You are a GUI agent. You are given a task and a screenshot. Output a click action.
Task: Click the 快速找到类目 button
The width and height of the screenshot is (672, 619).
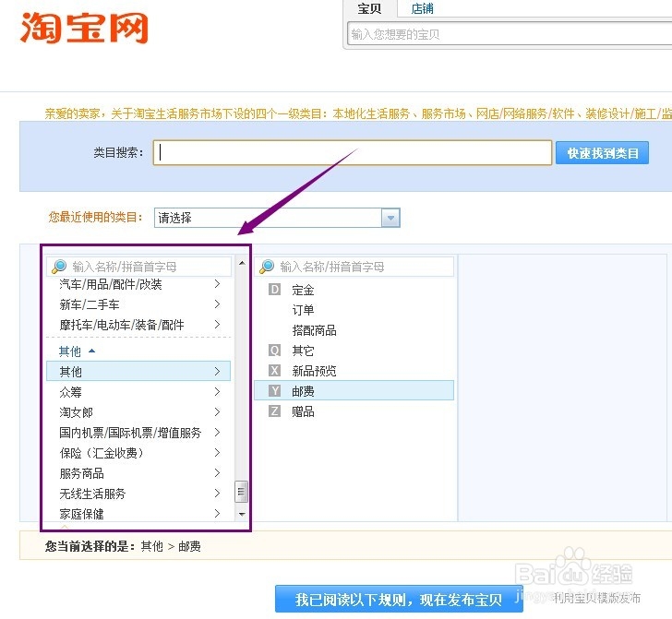point(602,153)
